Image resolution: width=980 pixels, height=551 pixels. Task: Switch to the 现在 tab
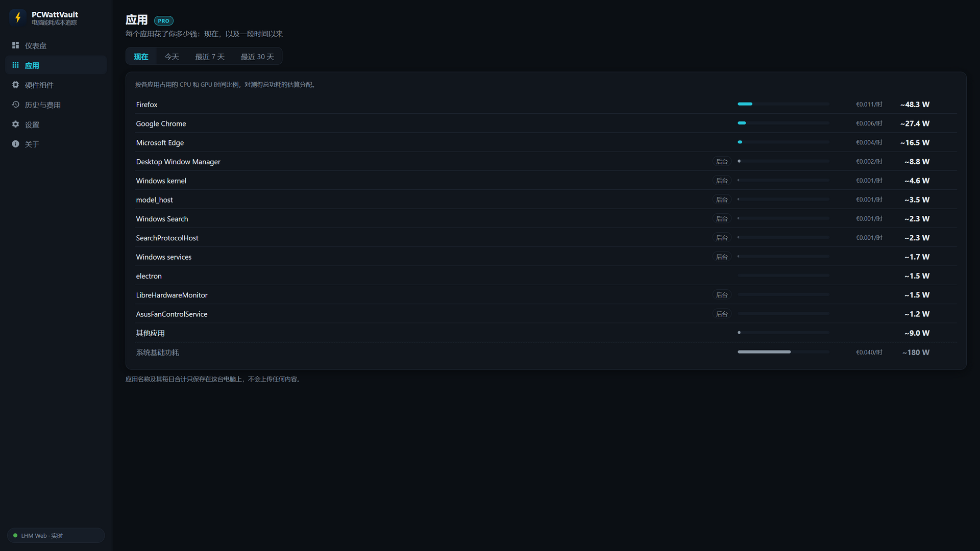click(x=141, y=57)
